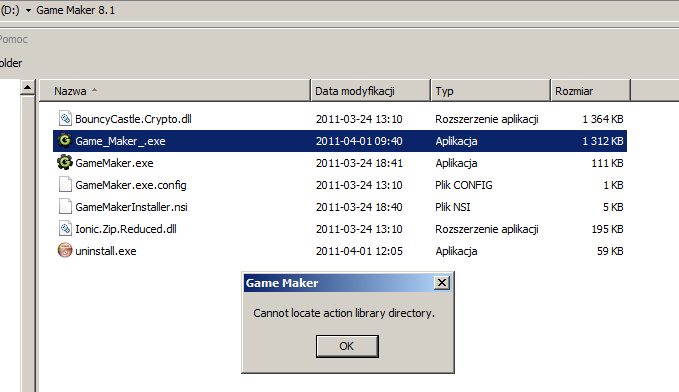Viewport: 679px width, 392px height.
Task: Click the error message Cannot locate action library directory
Action: pos(344,313)
